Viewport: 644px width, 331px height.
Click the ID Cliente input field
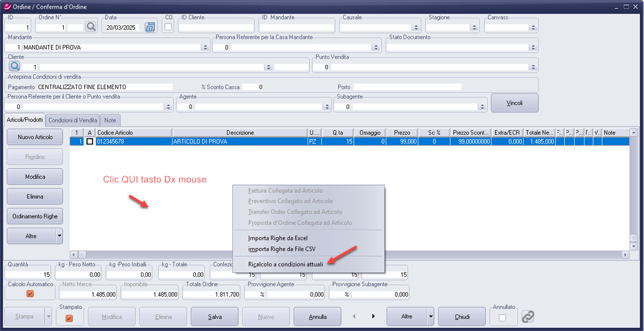pos(216,27)
